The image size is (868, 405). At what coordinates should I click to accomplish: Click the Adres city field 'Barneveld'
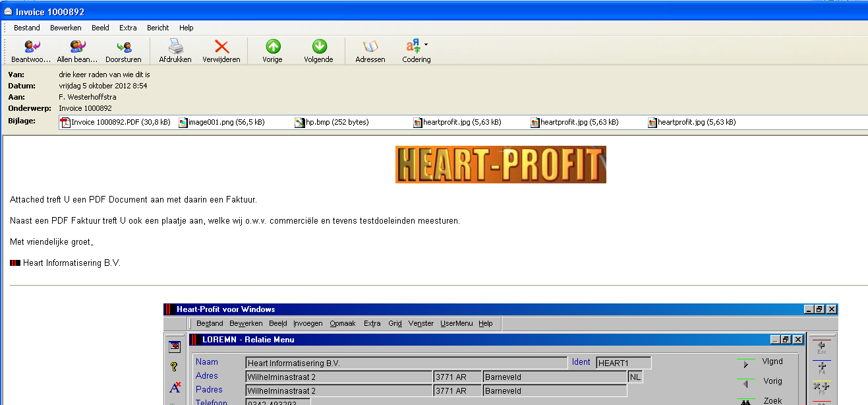click(555, 377)
